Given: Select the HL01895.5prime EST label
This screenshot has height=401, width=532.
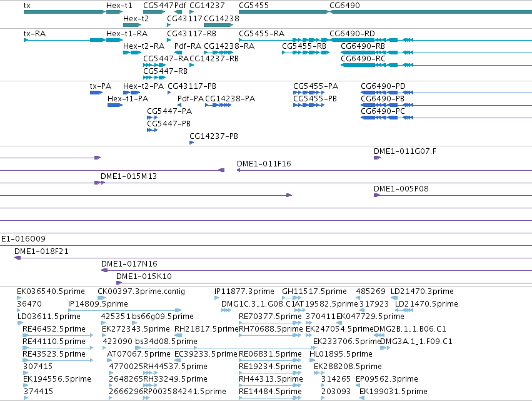Looking at the screenshot, I should click(x=341, y=354).
